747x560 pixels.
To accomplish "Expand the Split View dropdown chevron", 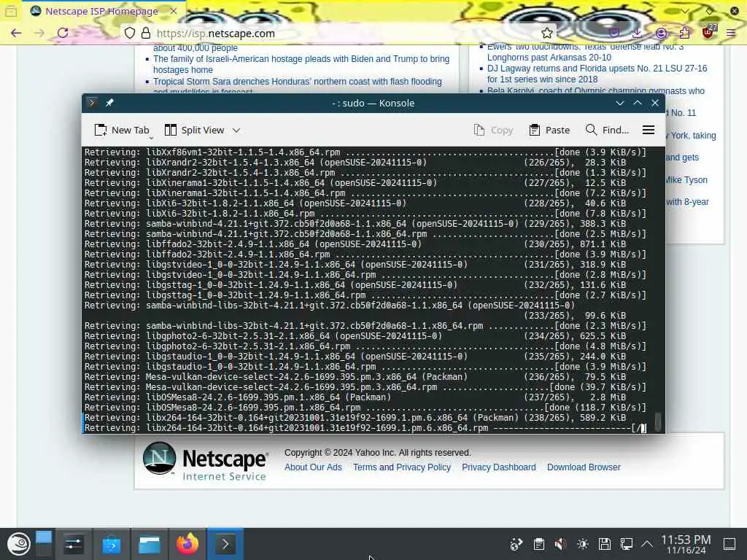I will pyautogui.click(x=236, y=130).
